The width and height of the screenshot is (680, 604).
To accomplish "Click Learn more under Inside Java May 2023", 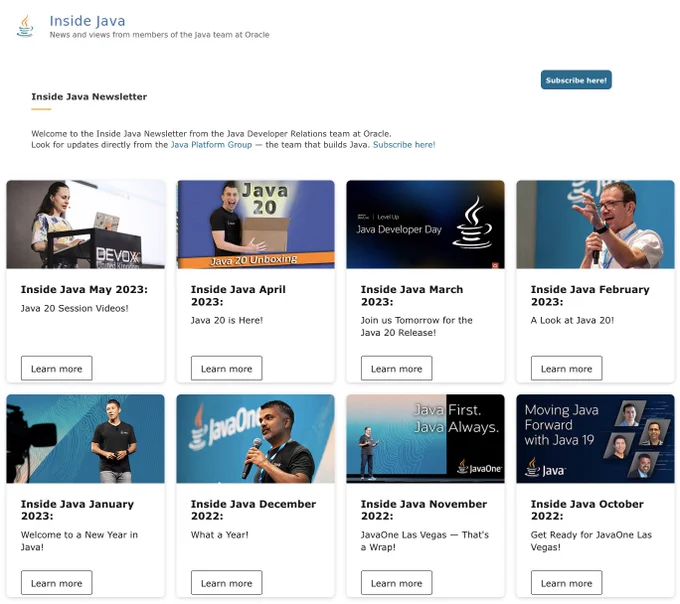I will pos(57,369).
